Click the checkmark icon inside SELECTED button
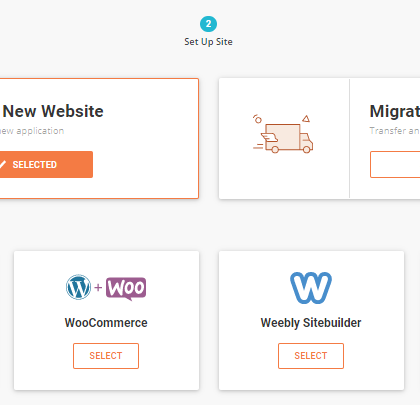This screenshot has height=405, width=420. point(2,164)
